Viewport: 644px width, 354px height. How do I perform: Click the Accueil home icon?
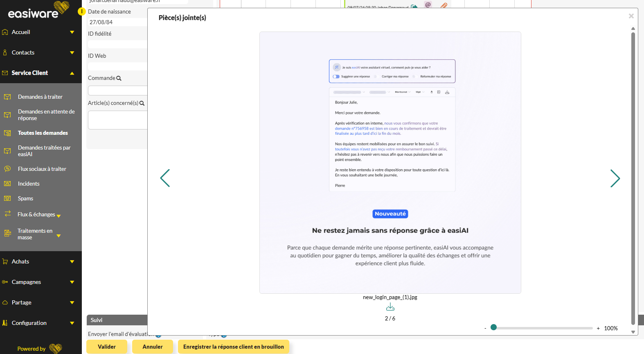(5, 32)
